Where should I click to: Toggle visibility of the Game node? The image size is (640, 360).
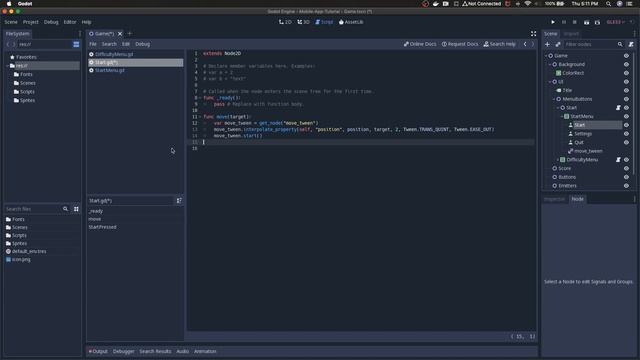tap(626, 56)
